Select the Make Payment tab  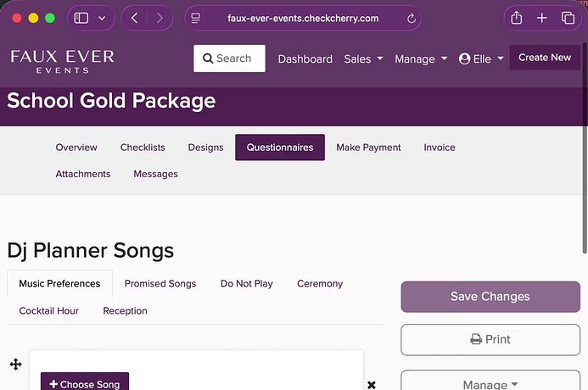point(368,147)
